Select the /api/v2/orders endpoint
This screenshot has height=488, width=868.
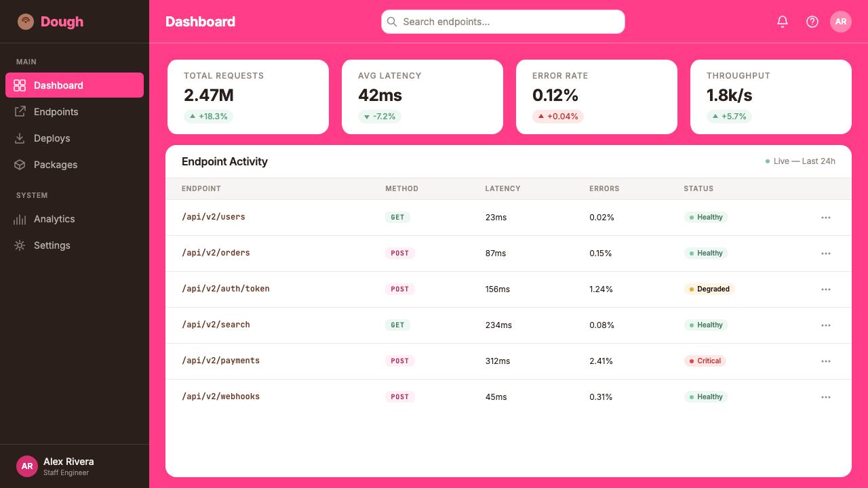point(216,253)
